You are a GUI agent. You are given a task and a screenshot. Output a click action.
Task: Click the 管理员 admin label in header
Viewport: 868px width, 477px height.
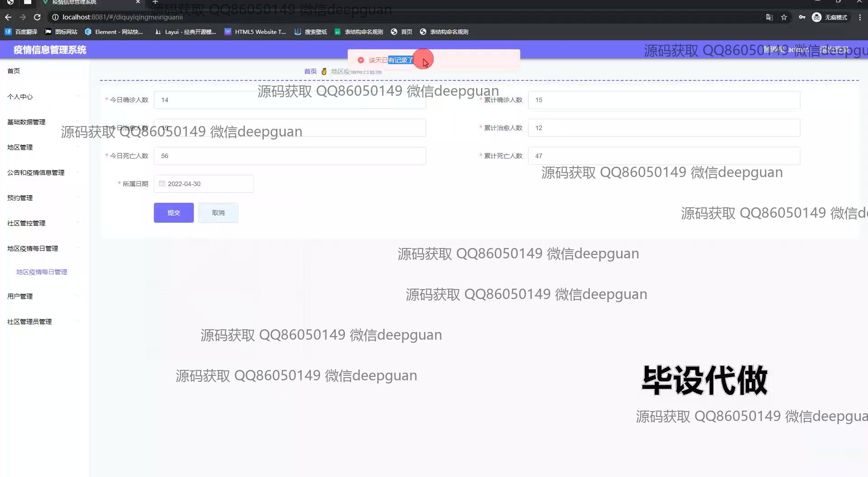tap(786, 50)
